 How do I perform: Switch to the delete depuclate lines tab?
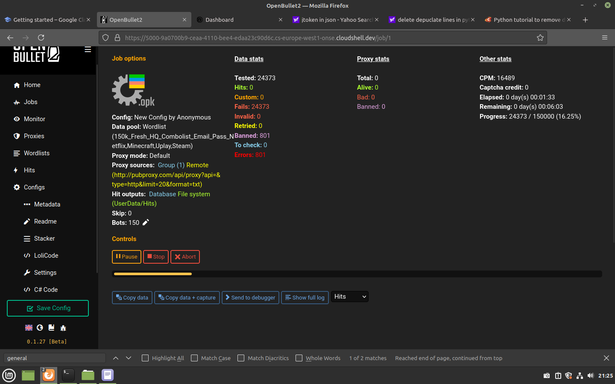(x=431, y=20)
